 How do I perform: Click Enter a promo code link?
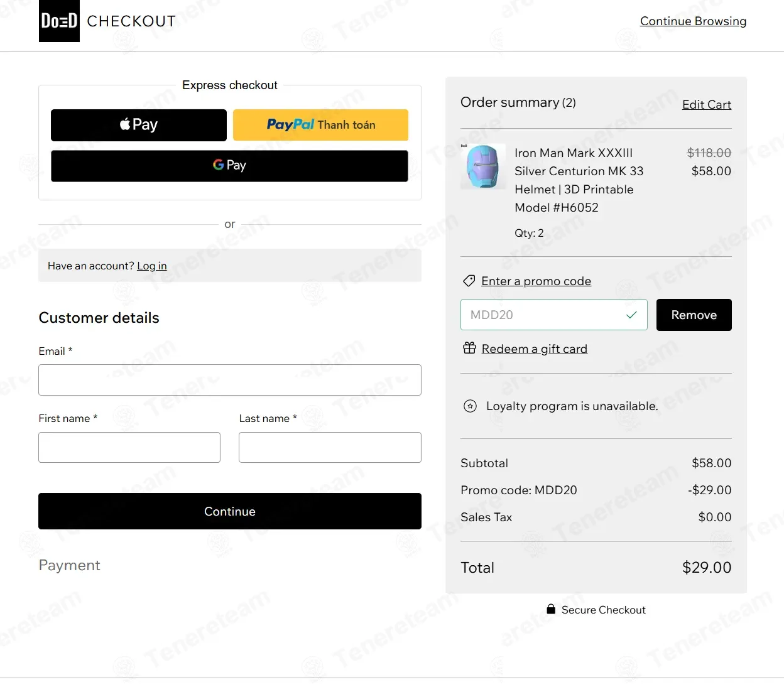coord(536,281)
